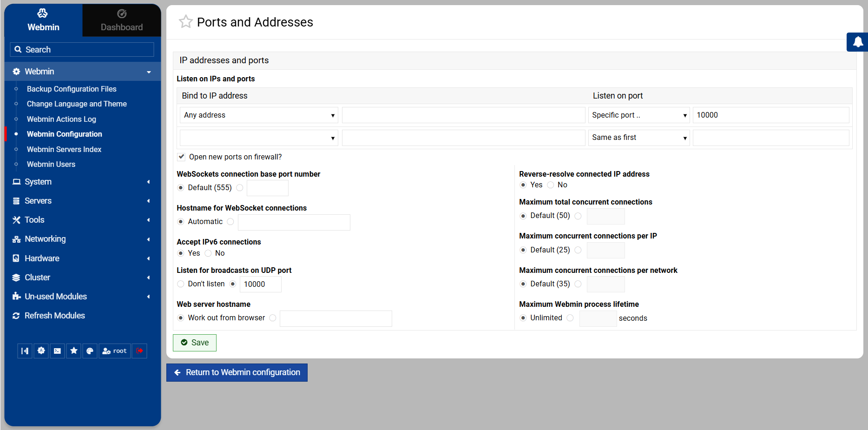
Task: Open the 'Specific port ..' dropdown
Action: (x=639, y=115)
